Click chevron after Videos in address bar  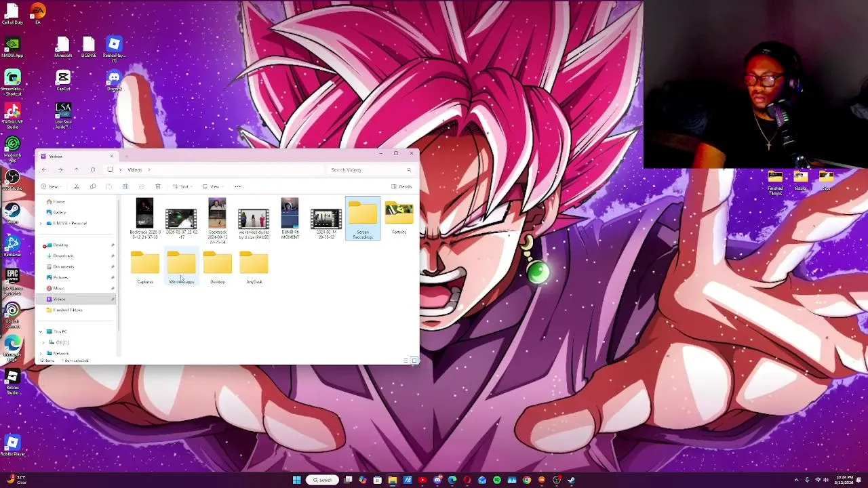click(x=149, y=170)
